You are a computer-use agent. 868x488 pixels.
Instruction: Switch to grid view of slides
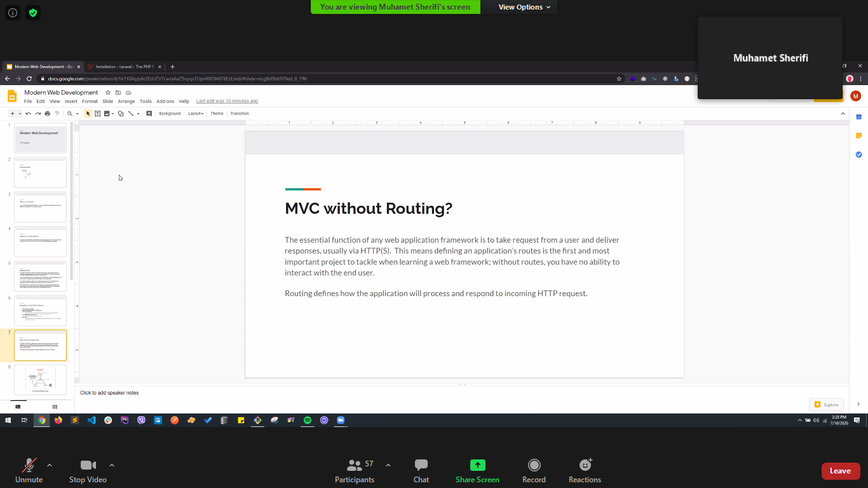click(55, 407)
